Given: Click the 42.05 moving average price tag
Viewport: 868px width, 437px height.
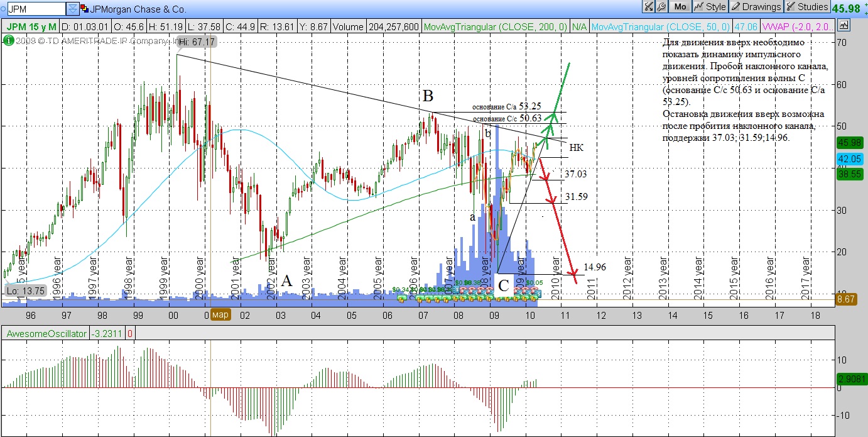Looking at the screenshot, I should [850, 160].
